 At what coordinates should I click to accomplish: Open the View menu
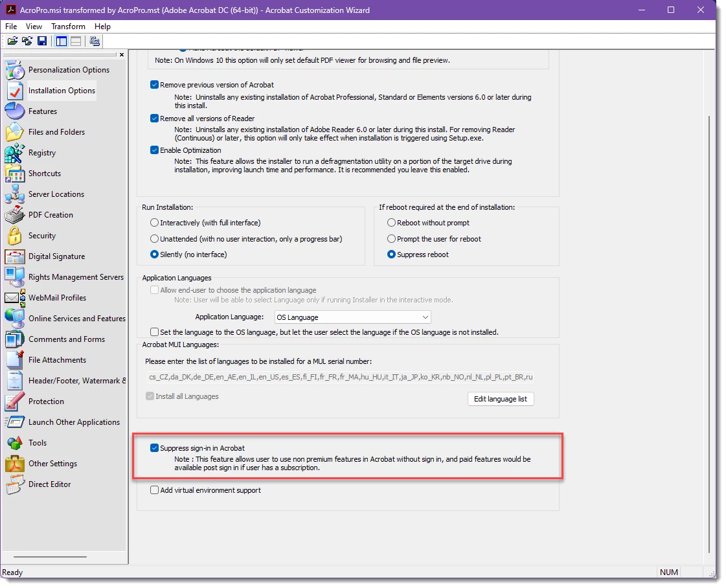[x=34, y=27]
